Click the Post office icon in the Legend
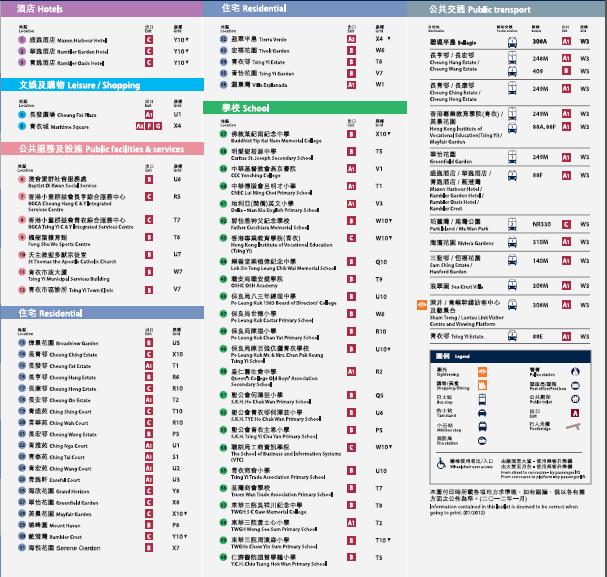The width and height of the screenshot is (607, 577). click(575, 385)
